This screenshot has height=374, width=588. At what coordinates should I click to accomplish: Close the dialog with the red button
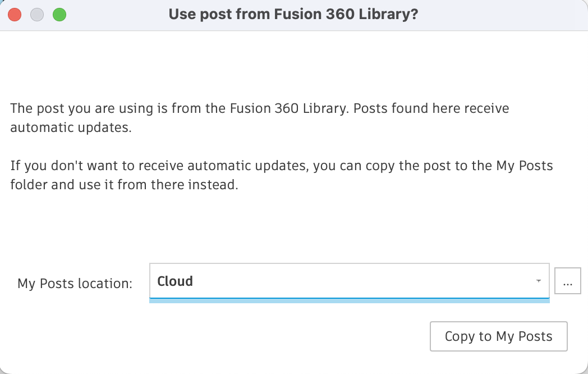point(15,15)
